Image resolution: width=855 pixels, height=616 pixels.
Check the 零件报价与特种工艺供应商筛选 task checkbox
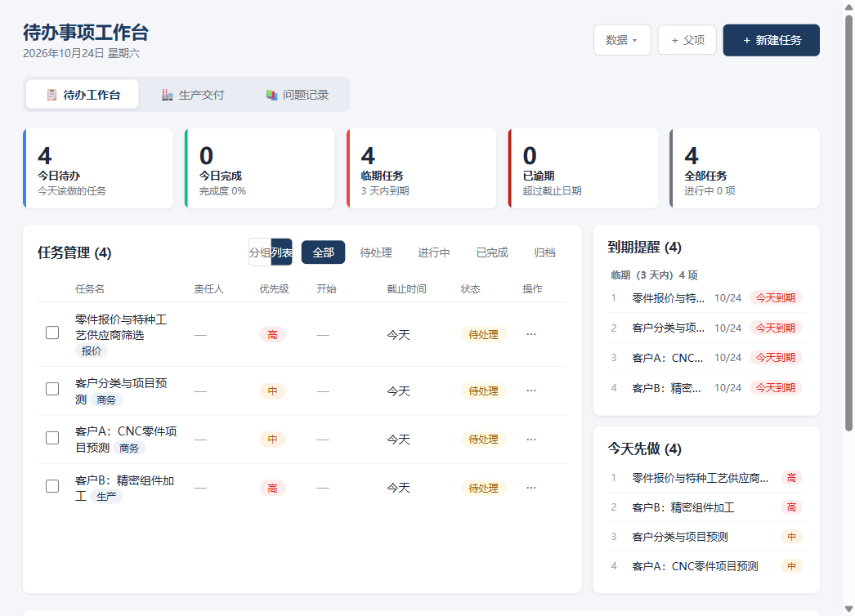coord(52,333)
